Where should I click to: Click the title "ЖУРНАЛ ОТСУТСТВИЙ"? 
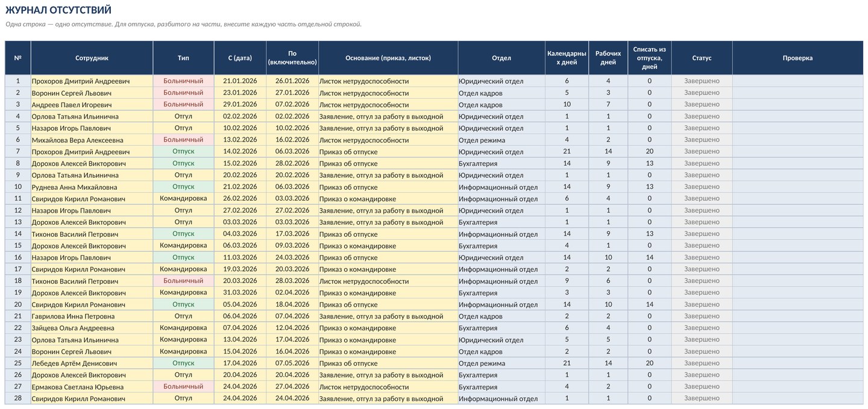pos(58,10)
